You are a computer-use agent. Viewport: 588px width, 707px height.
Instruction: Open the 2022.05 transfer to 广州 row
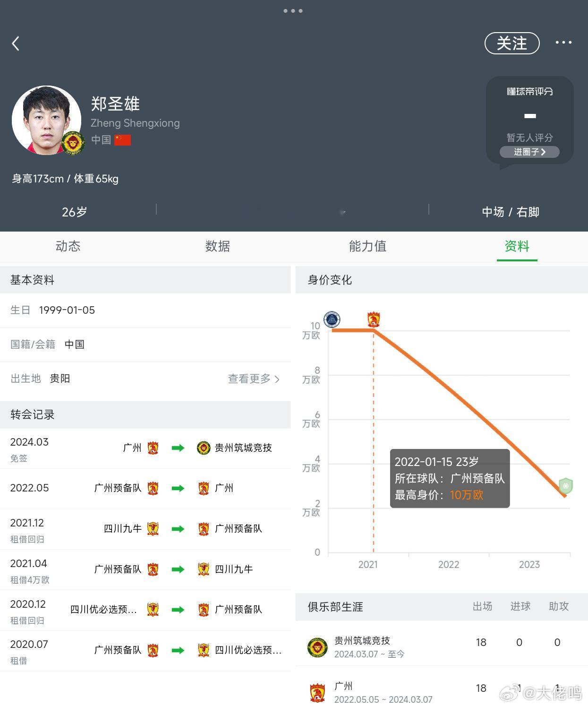[x=145, y=488]
